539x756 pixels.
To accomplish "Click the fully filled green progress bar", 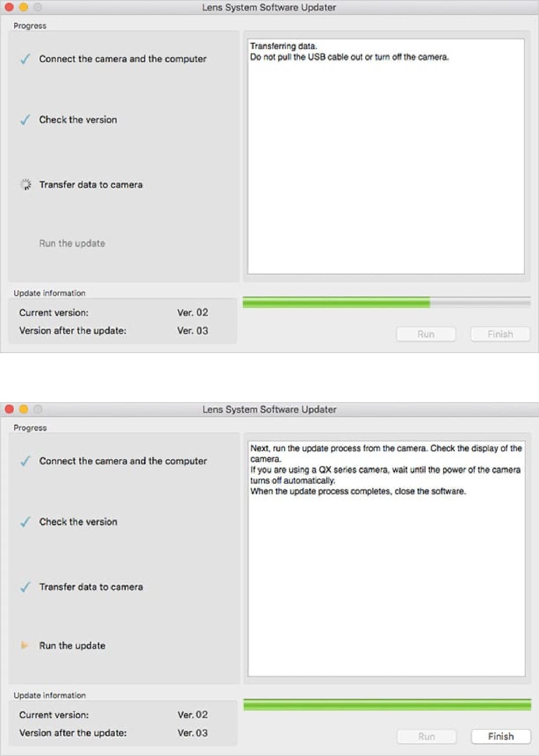I will pyautogui.click(x=387, y=705).
